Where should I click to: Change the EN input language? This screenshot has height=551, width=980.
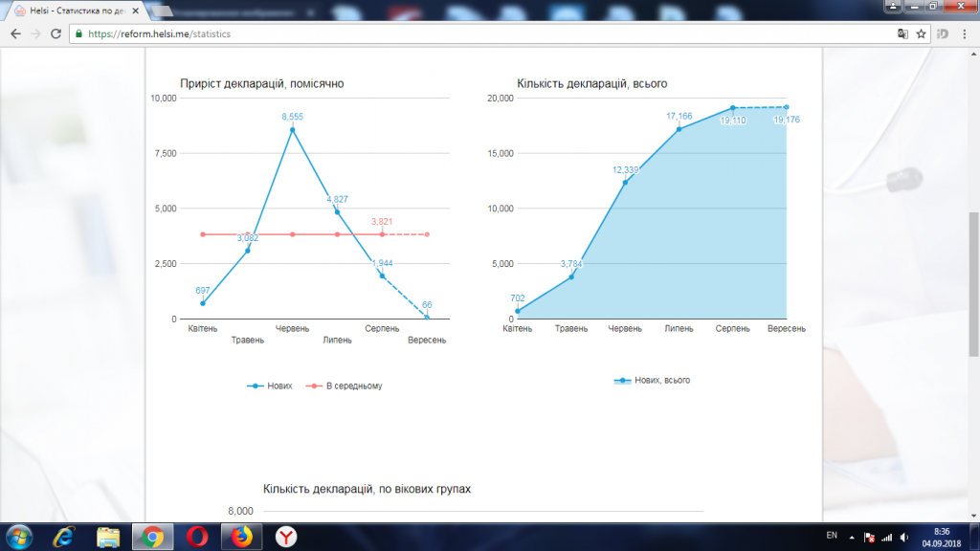pyautogui.click(x=832, y=536)
